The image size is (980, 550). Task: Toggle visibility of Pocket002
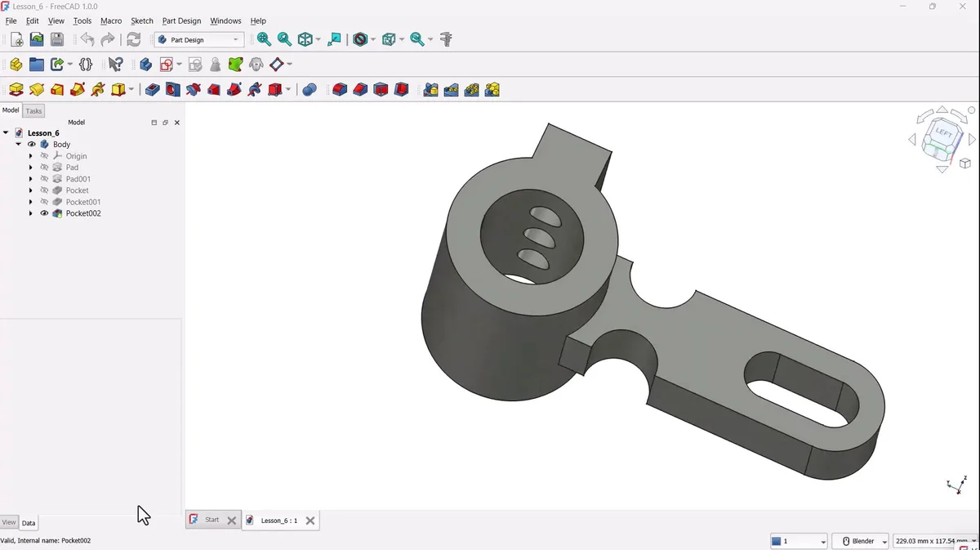(44, 213)
